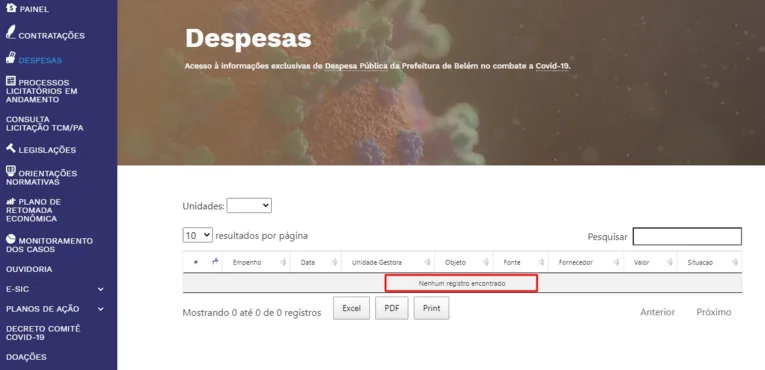Sort by Empenho column arrow

point(283,262)
